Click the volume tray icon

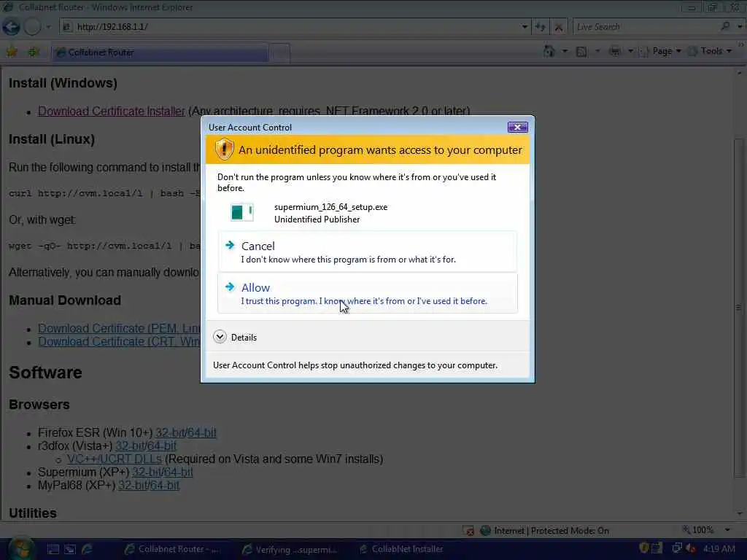pyautogui.click(x=691, y=548)
